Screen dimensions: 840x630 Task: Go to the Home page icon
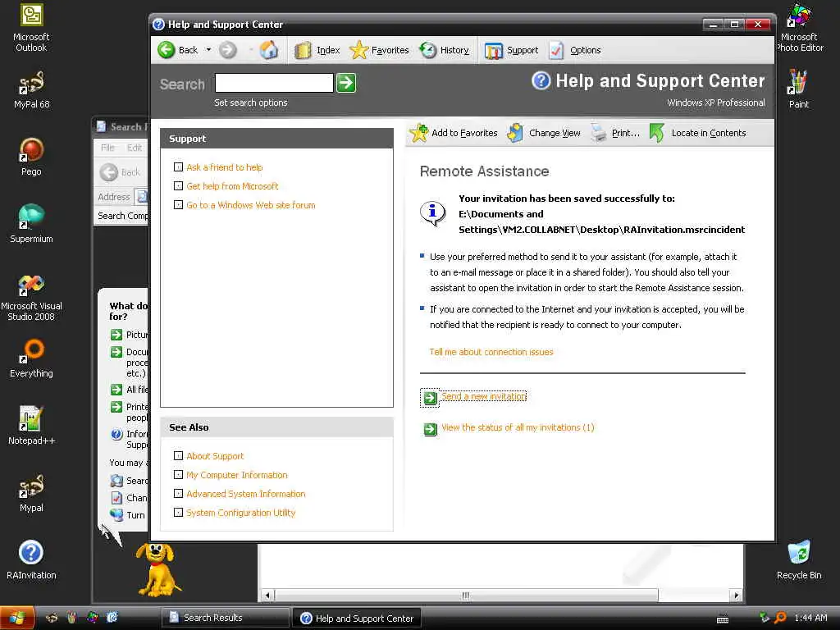pos(269,50)
